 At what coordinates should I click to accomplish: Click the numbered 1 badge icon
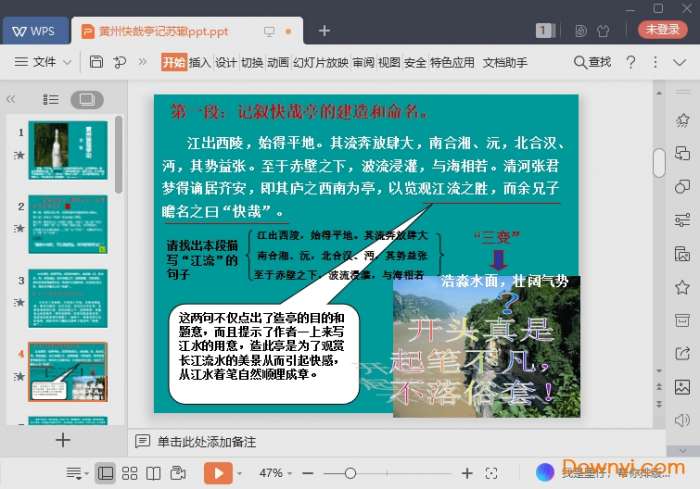point(545,30)
